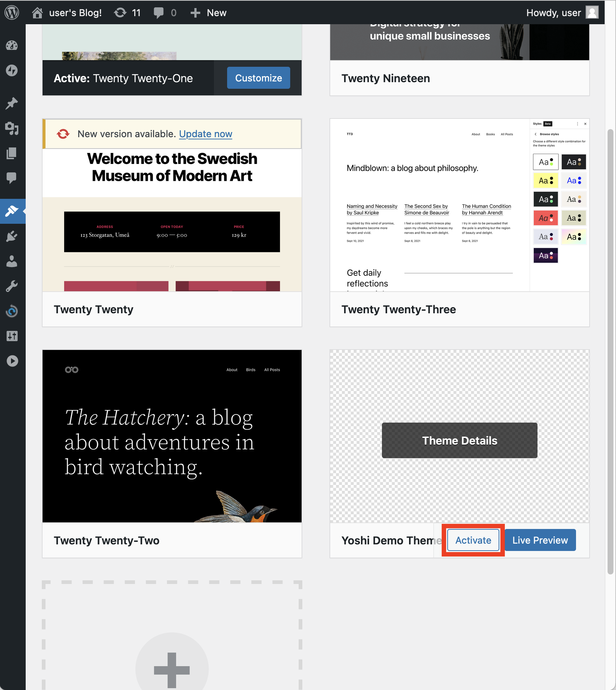Screen dimensions: 616x690
Task: Open the updates icon showing 11
Action: (127, 12)
